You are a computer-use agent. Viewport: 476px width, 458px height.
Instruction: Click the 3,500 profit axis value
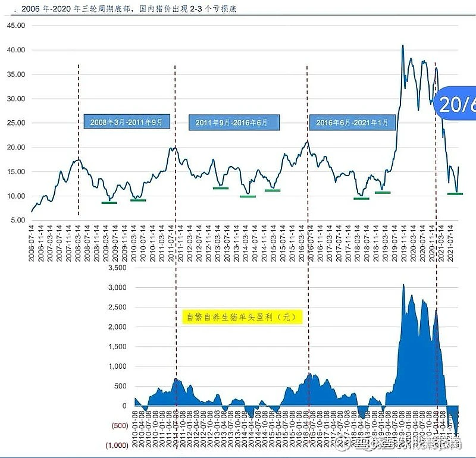point(117,268)
